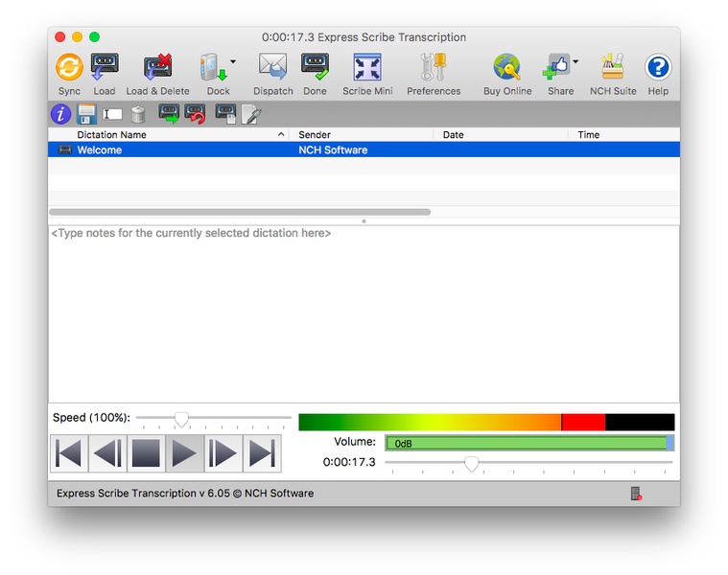The height and width of the screenshot is (575, 728).
Task: Click the dictation info icon
Action: pyautogui.click(x=60, y=114)
